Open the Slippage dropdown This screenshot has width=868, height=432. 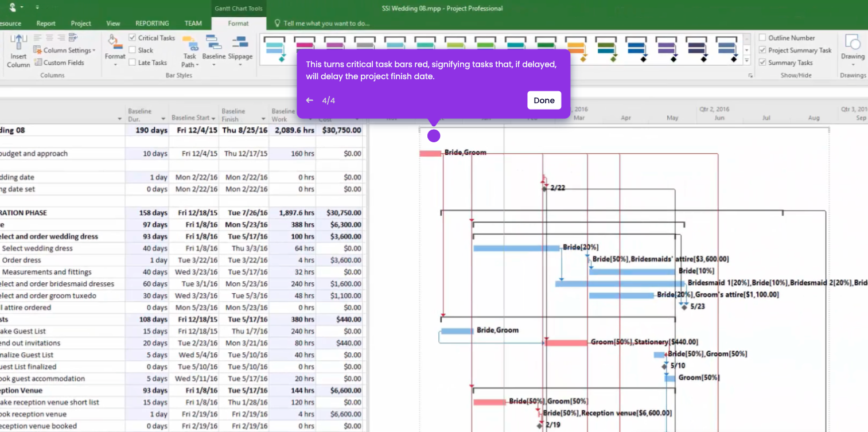(x=240, y=50)
